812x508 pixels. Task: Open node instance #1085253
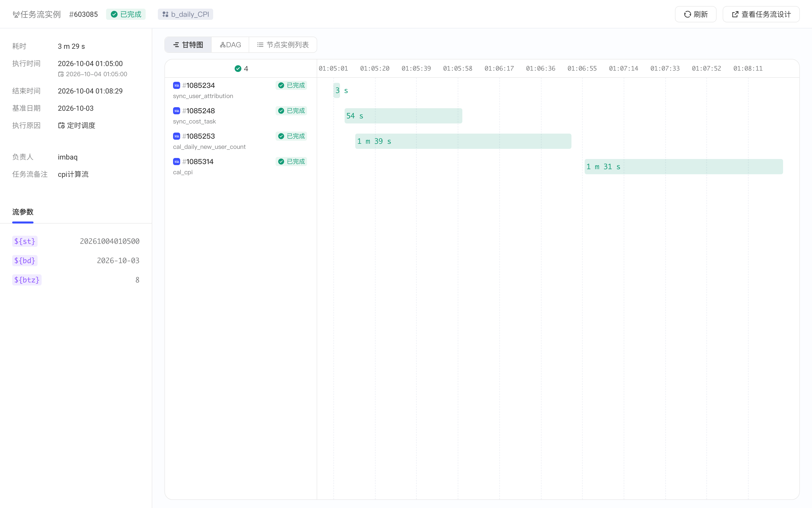coord(199,136)
